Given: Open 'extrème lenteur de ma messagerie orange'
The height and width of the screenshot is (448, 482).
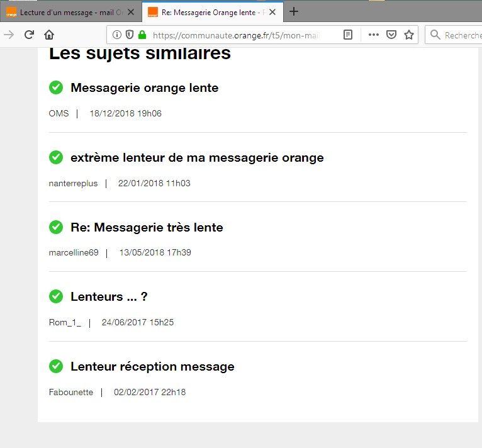Looking at the screenshot, I should tap(197, 158).
